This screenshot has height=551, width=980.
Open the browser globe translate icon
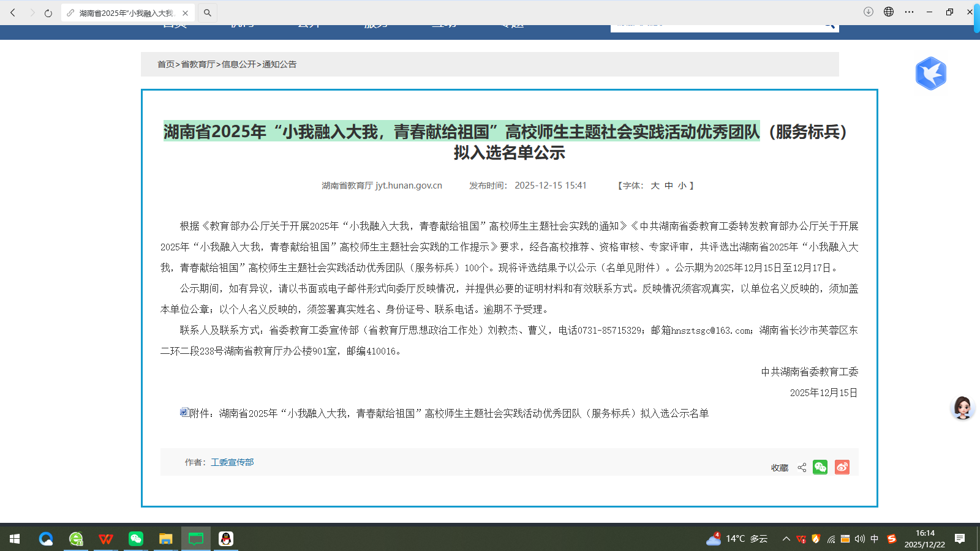[888, 12]
